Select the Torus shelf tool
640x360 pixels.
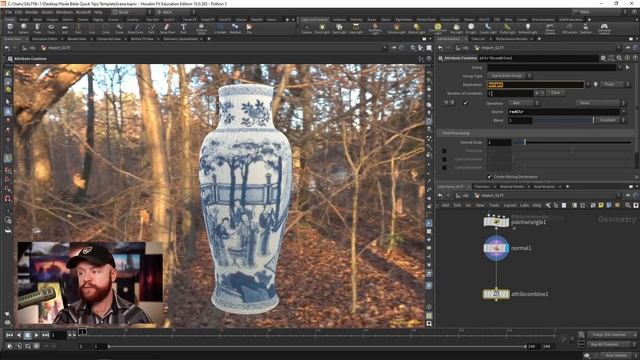tap(51, 28)
